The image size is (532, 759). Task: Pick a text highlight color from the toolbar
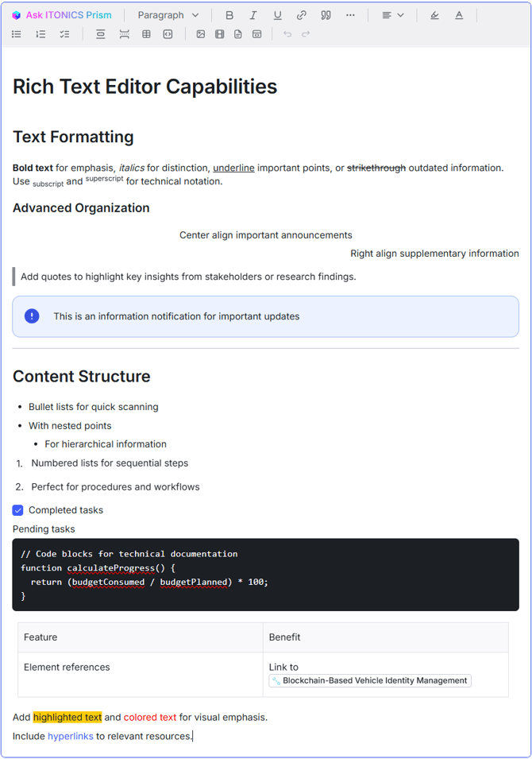[434, 15]
